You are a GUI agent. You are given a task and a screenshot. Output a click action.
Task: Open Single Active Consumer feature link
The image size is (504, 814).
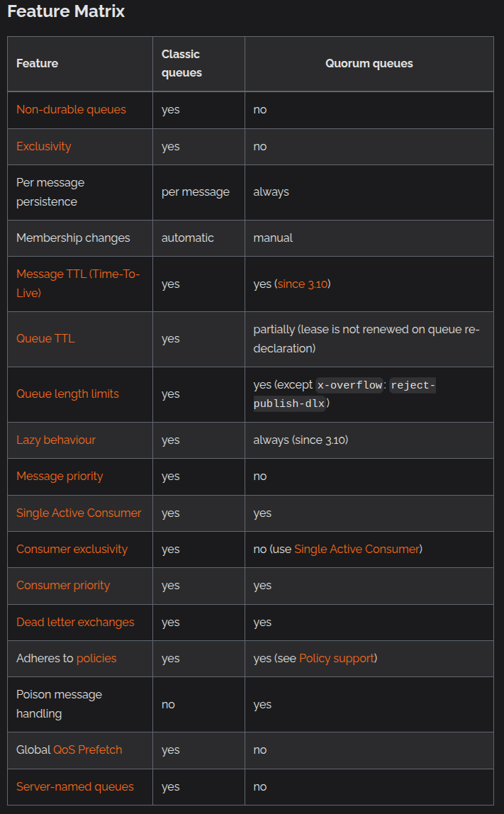[x=79, y=513]
